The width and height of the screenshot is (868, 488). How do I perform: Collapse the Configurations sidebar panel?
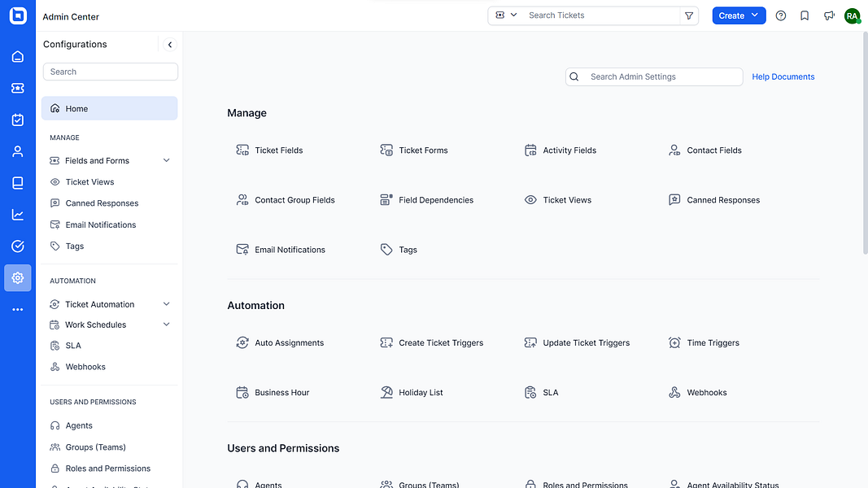[170, 45]
